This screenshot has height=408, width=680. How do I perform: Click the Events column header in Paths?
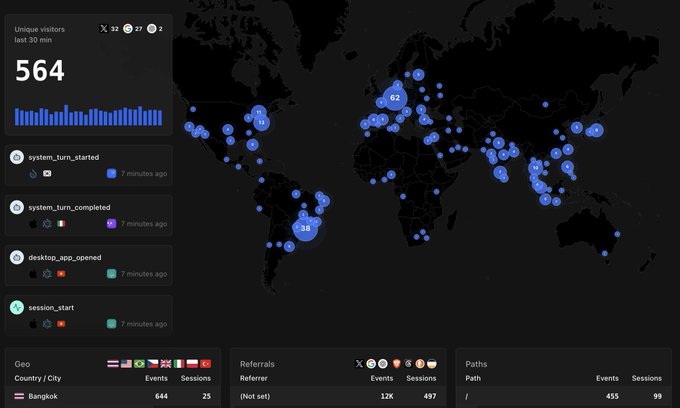coord(607,378)
